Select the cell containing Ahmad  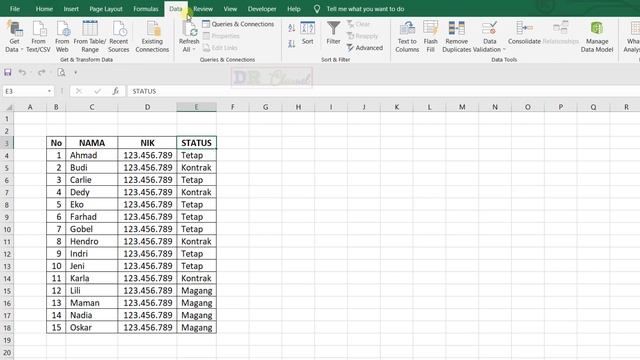point(92,155)
